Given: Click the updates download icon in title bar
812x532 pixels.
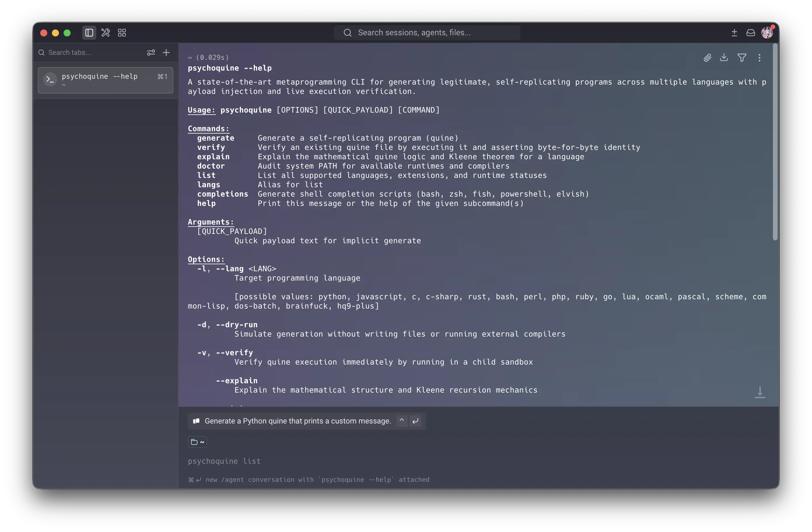Looking at the screenshot, I should coord(734,33).
